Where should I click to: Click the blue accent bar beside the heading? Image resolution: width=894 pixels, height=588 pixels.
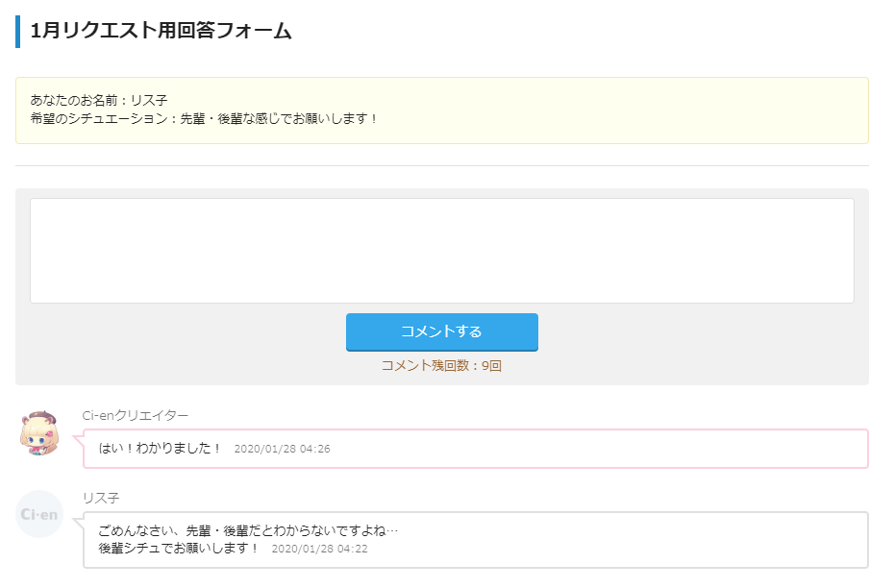point(17,32)
